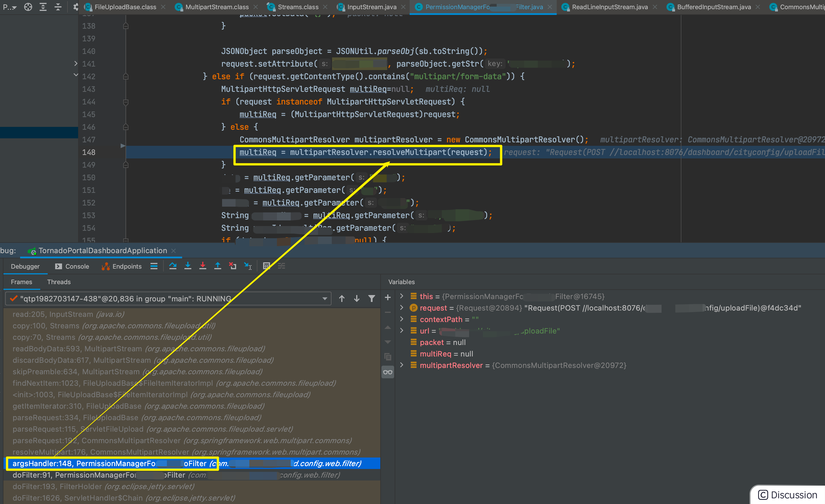Click the move watch down triangle icon
This screenshot has width=825, height=504.
388,342
